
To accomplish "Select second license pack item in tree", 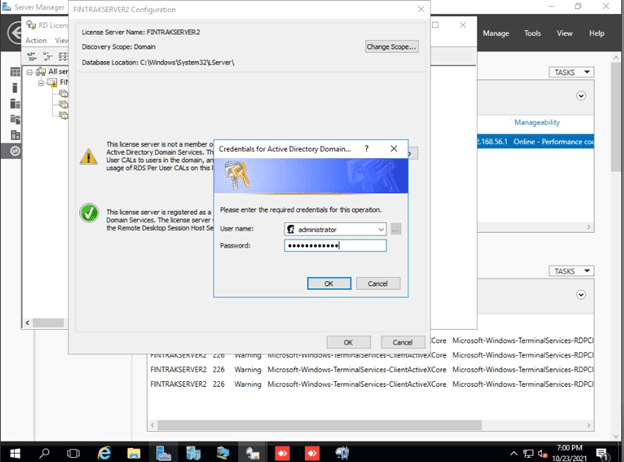I will (x=63, y=105).
